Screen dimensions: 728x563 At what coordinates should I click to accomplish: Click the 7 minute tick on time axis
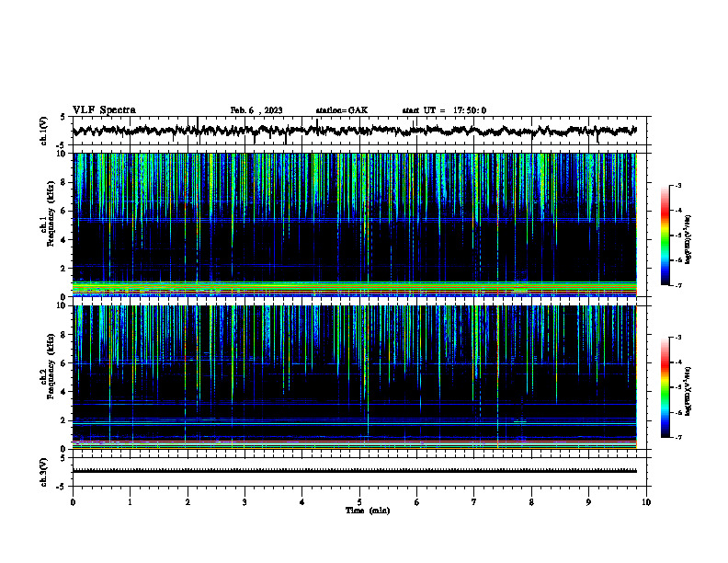coord(474,502)
